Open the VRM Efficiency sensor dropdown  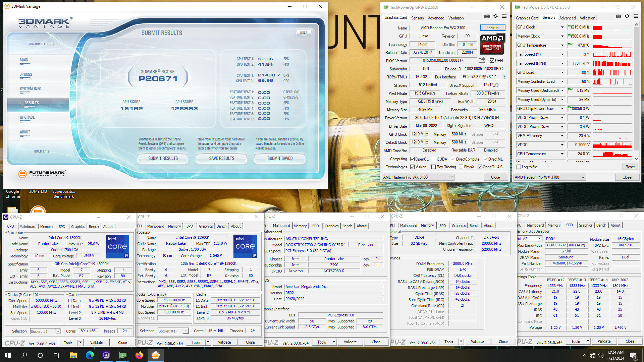(562, 136)
